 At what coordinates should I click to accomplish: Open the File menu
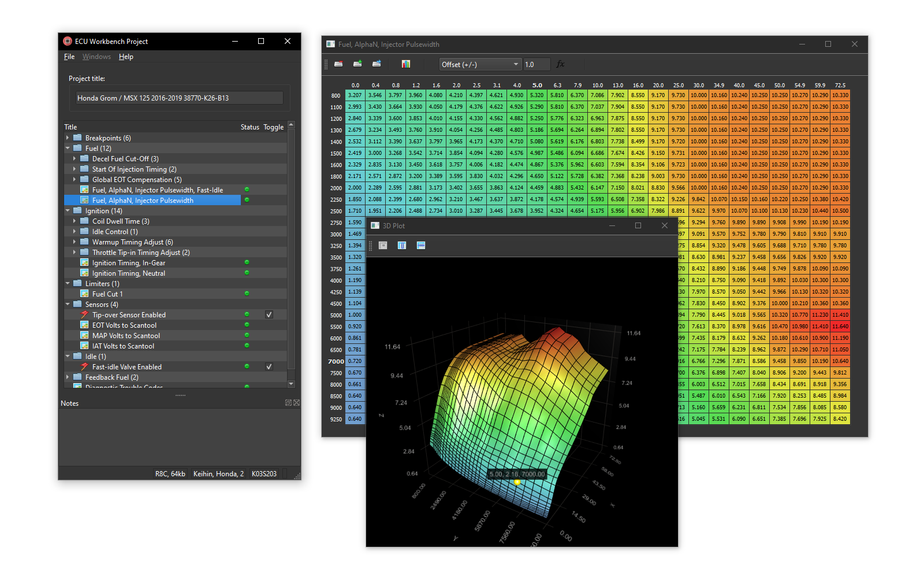[x=69, y=57]
